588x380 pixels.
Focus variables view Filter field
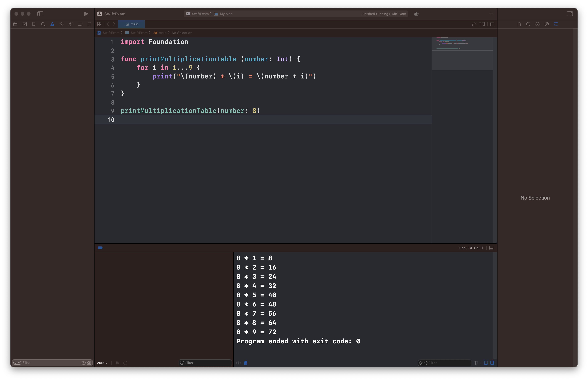pyautogui.click(x=205, y=363)
